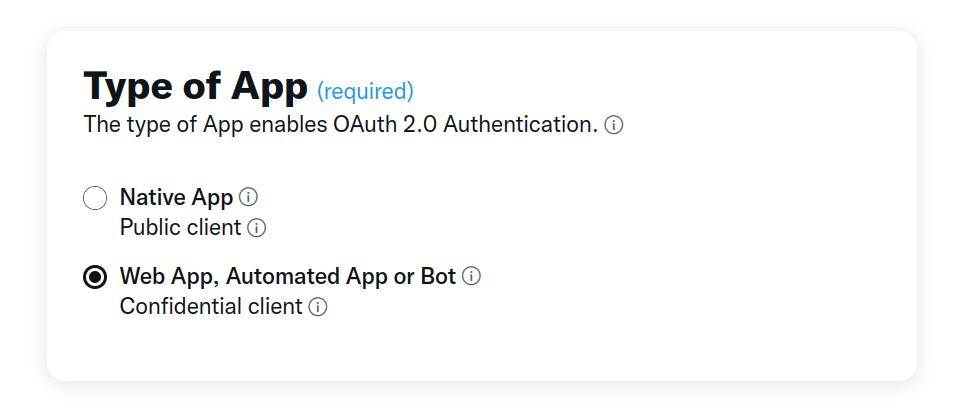Screen dimensions: 964x417
Task: Click the Public client subtitle text
Action: tap(180, 228)
